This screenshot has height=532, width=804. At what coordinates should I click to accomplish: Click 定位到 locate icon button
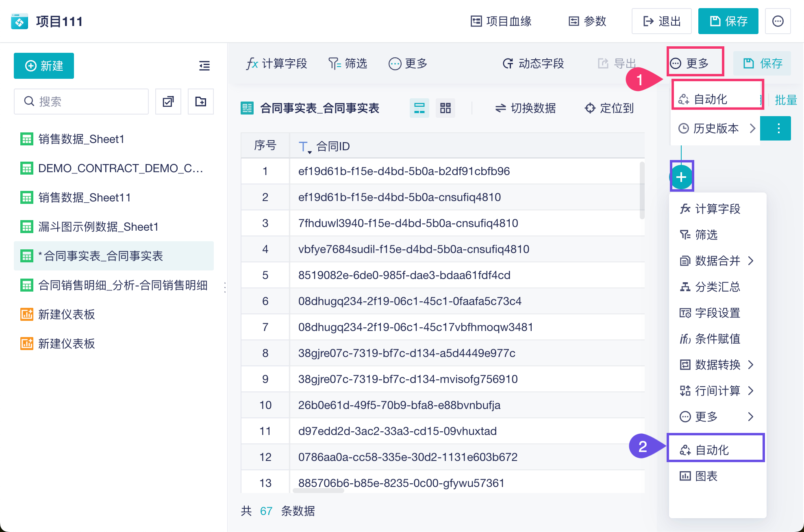click(x=609, y=108)
